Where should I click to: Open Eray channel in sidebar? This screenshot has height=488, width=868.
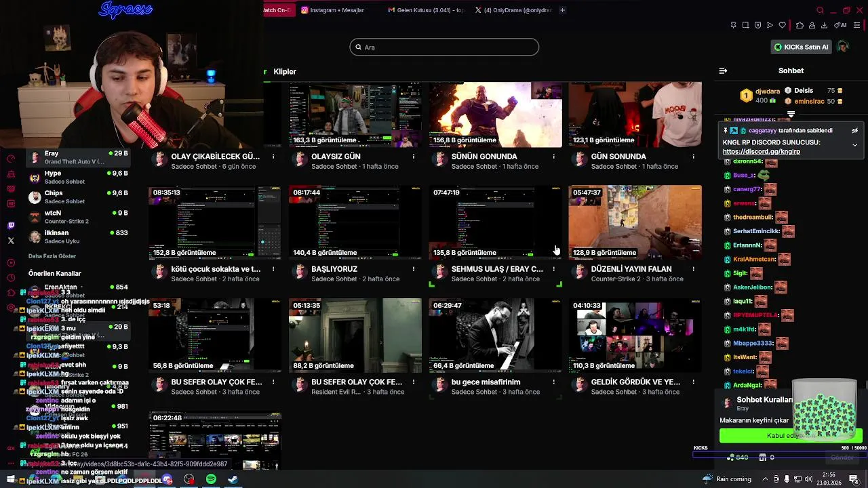coord(78,157)
